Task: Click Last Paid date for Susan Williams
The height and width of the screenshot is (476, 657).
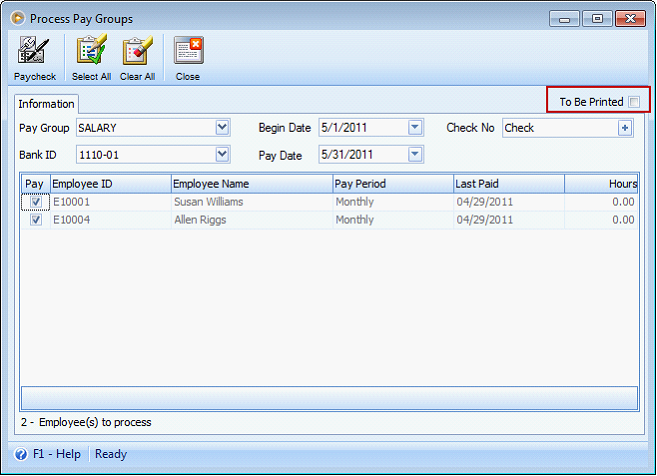Action: (x=509, y=202)
